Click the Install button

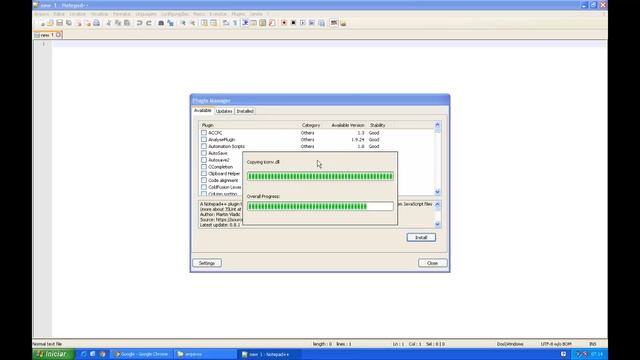click(421, 238)
